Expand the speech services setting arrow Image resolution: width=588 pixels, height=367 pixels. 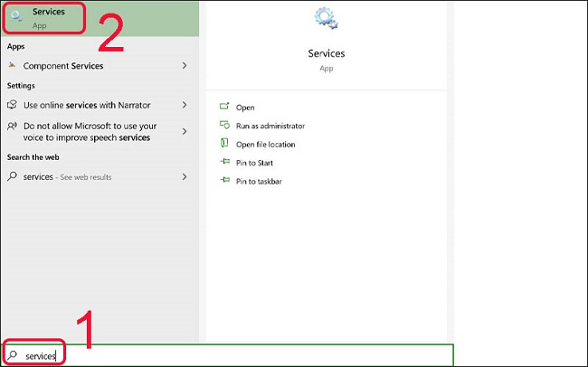[185, 131]
